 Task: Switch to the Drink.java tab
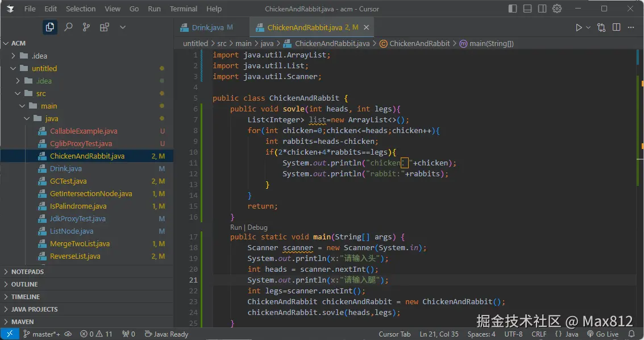pos(207,27)
